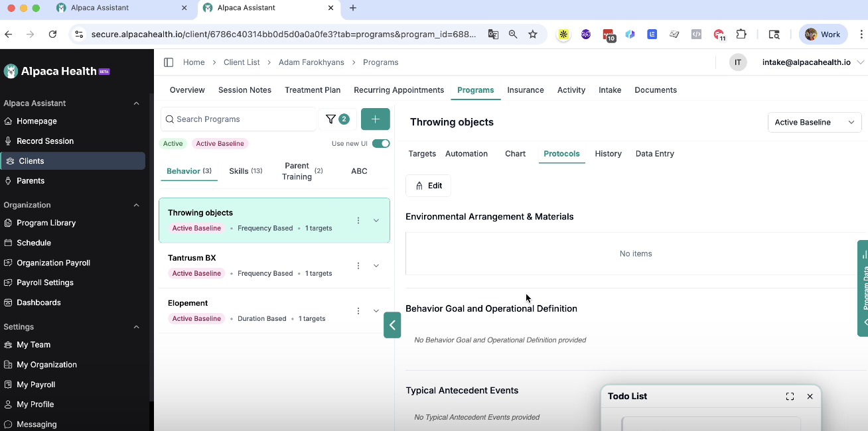Open Payroll Settings in sidebar
868x431 pixels.
[x=45, y=282]
